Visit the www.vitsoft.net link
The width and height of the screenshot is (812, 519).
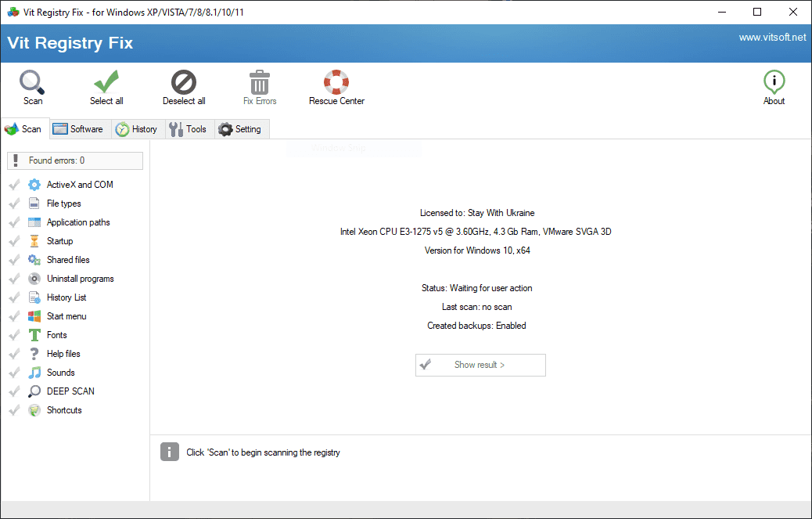click(772, 38)
